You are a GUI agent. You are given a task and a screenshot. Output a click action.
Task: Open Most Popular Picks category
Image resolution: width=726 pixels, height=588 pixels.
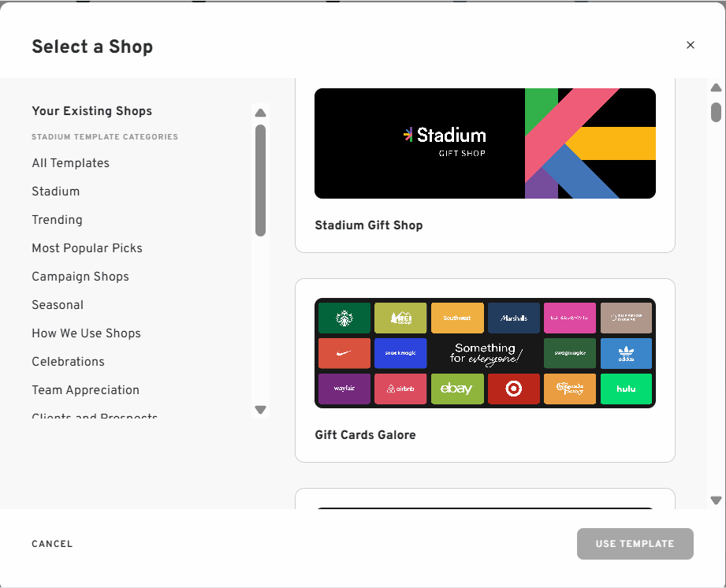pyautogui.click(x=87, y=248)
